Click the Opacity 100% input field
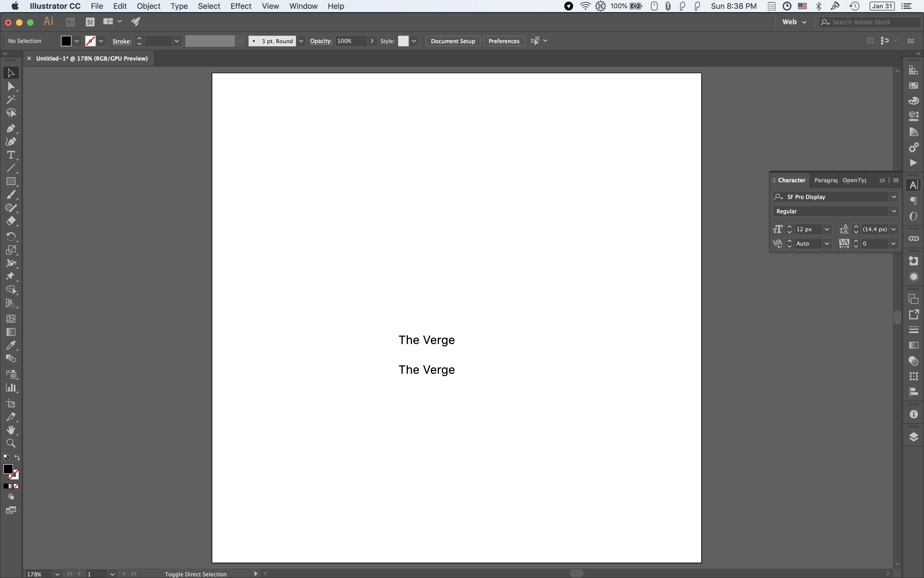924x578 pixels. [351, 41]
